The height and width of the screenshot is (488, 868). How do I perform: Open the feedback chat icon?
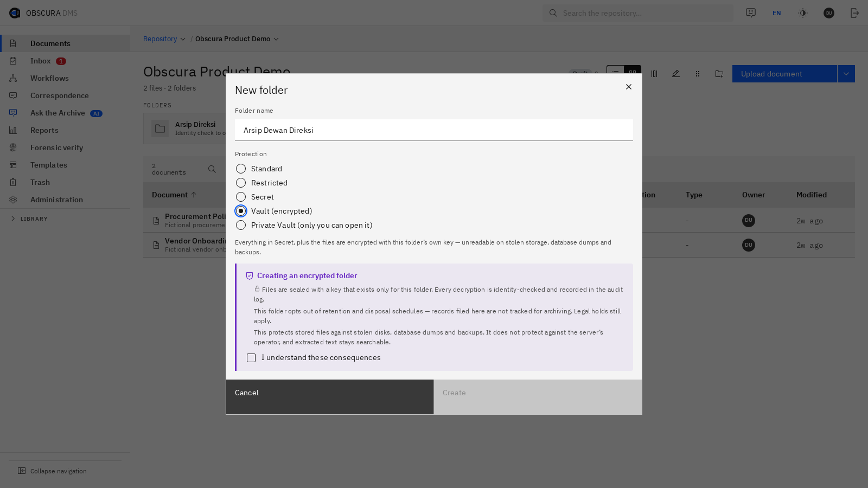click(751, 13)
